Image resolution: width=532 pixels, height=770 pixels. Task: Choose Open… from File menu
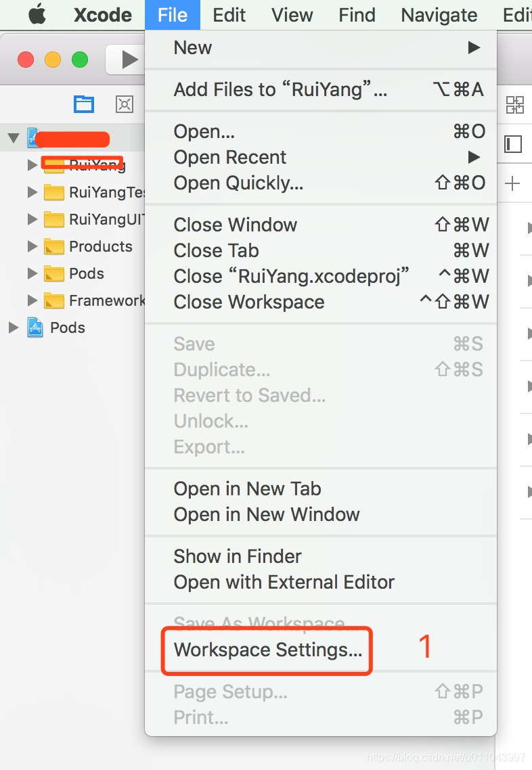[321, 131]
